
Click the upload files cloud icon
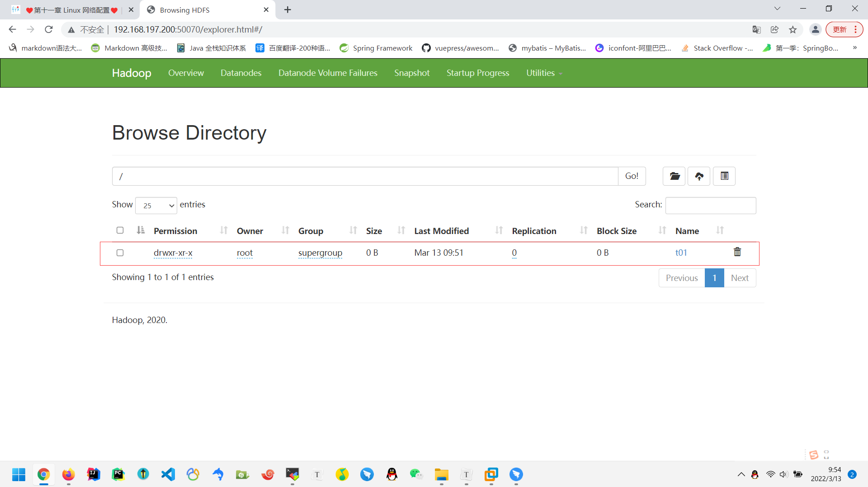[699, 176]
